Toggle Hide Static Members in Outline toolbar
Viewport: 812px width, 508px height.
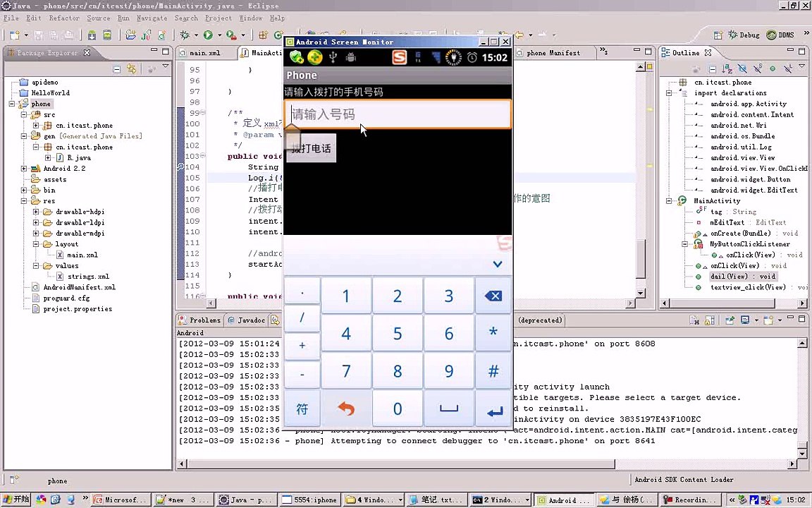(758, 69)
